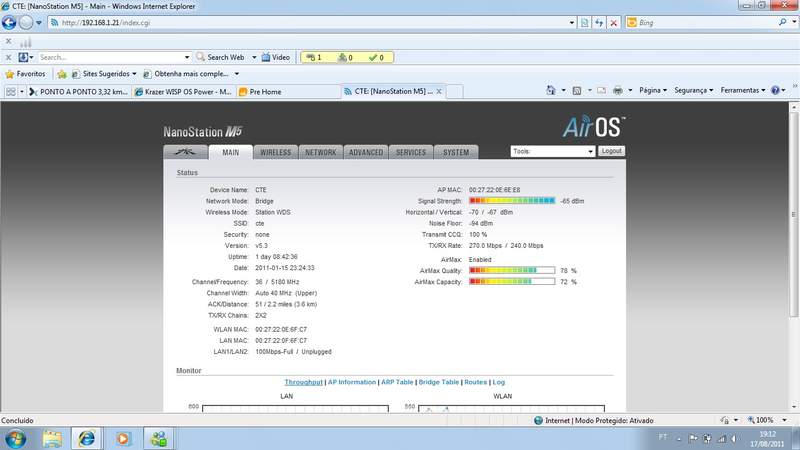Expand the Search Web options arrow
The image size is (800, 450).
click(x=254, y=57)
